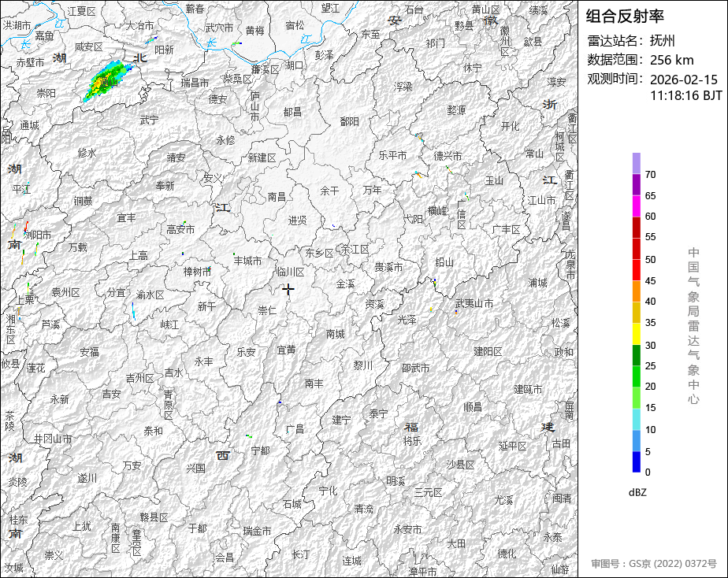Click the legend value 30
Screen dimensions: 728x578
click(x=650, y=346)
